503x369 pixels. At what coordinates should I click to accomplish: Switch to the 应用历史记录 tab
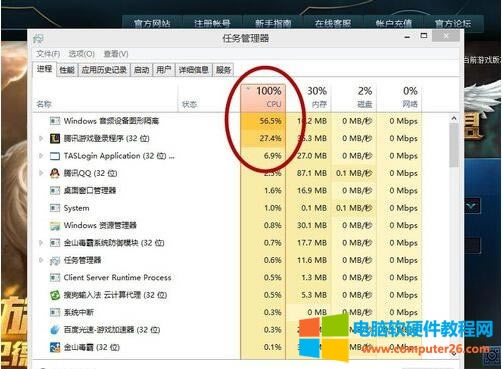pos(104,70)
